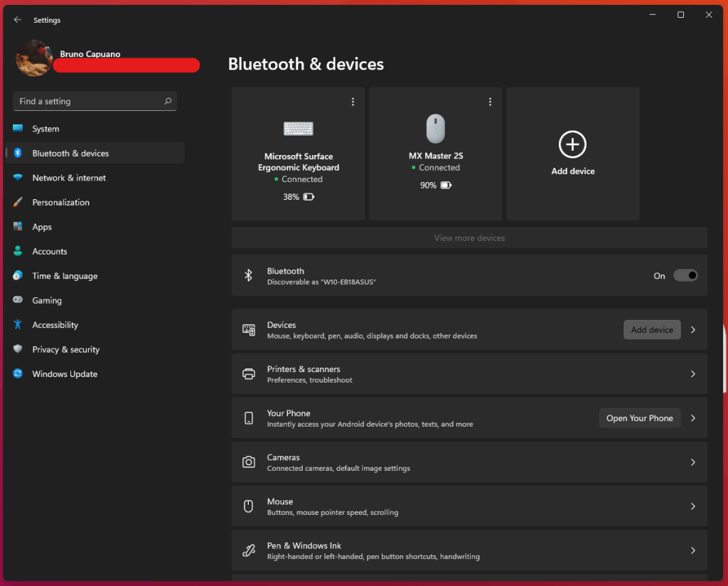Click the MX Master 2S mouse icon
This screenshot has height=586, width=728.
tap(436, 129)
